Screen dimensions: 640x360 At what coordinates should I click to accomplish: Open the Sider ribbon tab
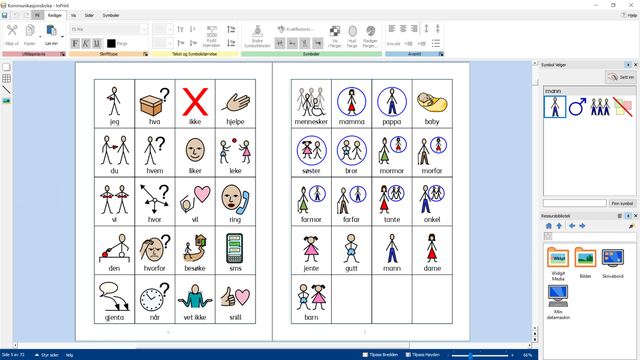(89, 16)
